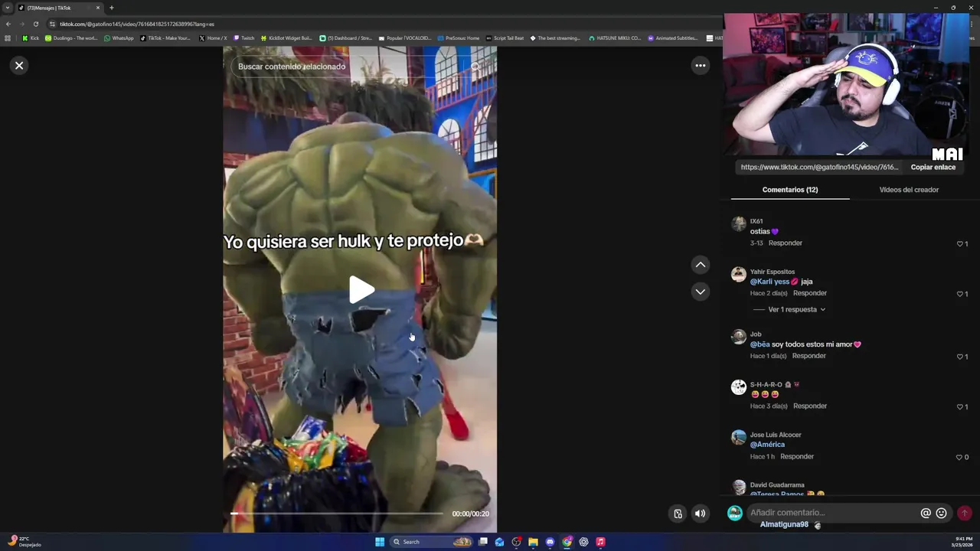This screenshot has height=551, width=980.
Task: Reply to Jose Luis Alcocer via Responder
Action: pos(797,457)
